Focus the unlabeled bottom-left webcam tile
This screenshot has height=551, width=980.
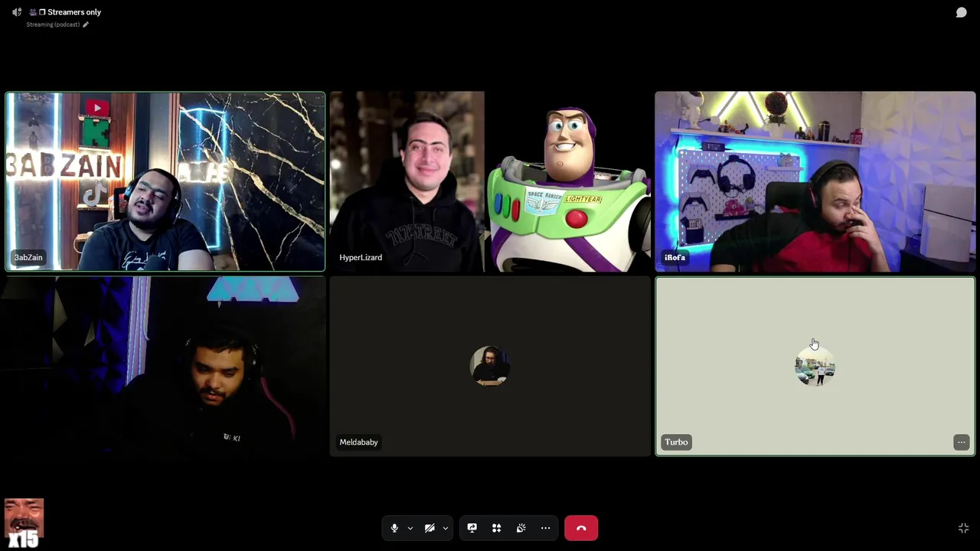click(x=165, y=367)
